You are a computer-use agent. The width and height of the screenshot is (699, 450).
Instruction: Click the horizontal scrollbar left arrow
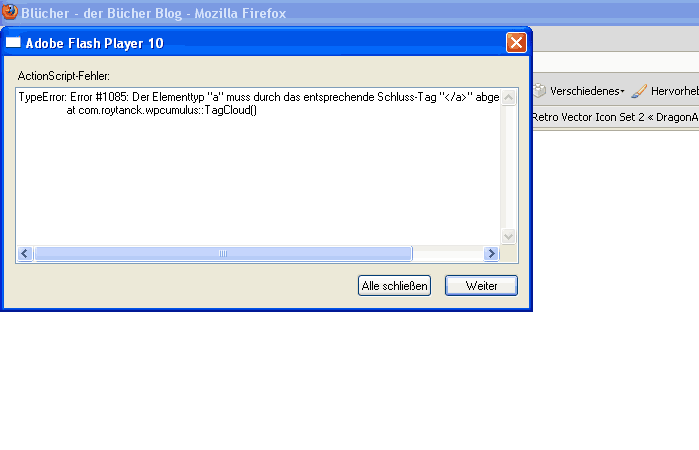25,254
